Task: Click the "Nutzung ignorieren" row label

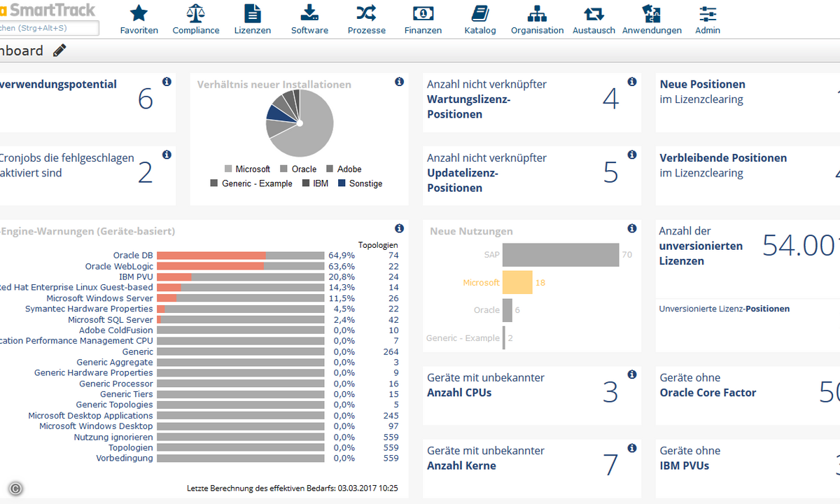Action: coord(113,437)
